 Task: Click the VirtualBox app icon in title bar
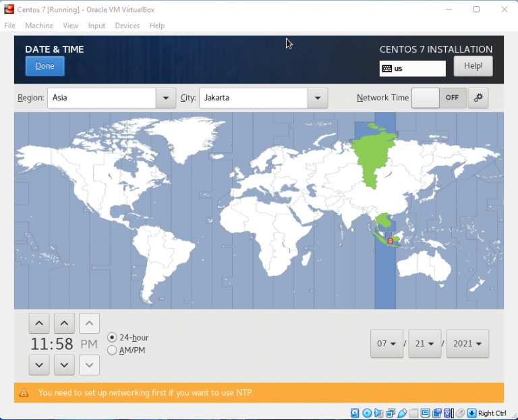pyautogui.click(x=9, y=9)
